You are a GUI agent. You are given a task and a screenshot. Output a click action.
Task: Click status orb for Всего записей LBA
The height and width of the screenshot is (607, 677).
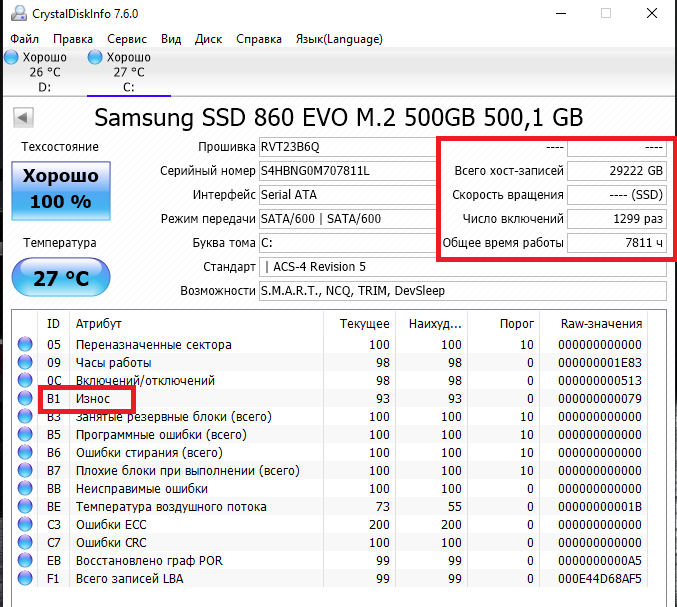(x=25, y=579)
